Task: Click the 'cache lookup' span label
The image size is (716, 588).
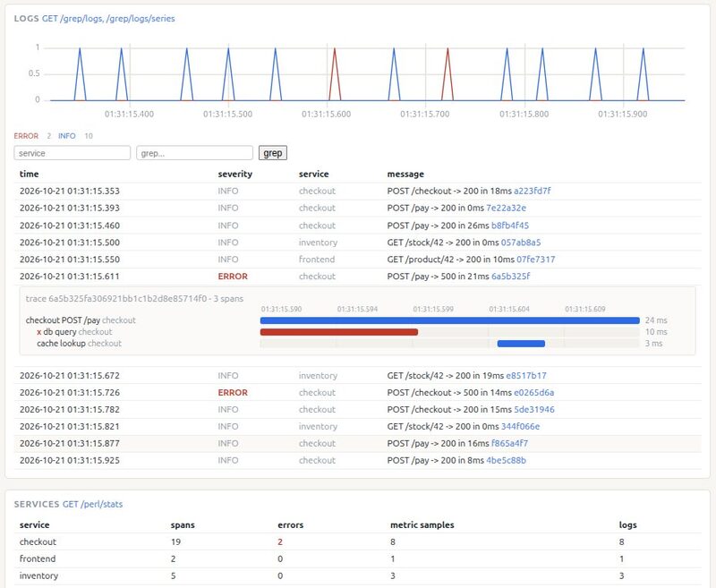Action: (x=61, y=344)
